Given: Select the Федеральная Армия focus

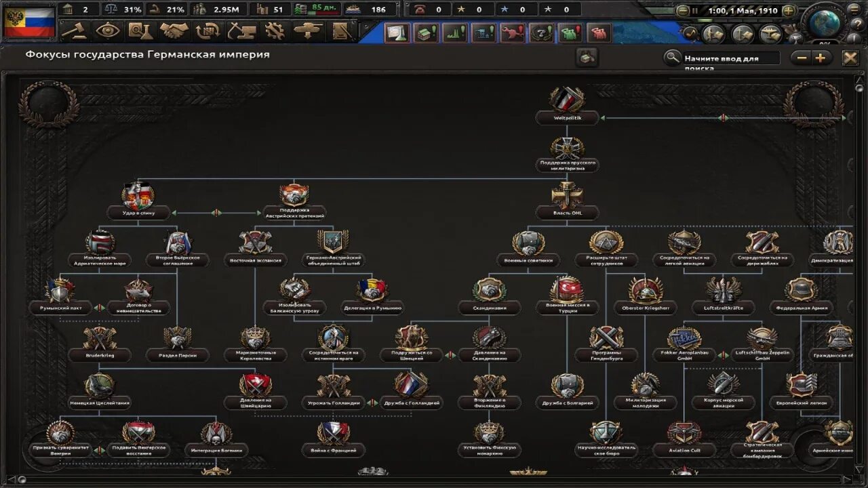Looking at the screenshot, I should [801, 296].
